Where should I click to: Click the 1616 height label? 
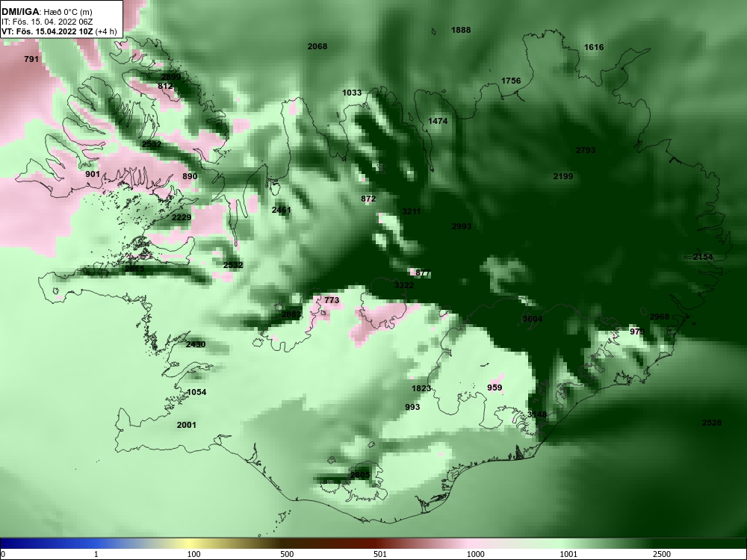pos(594,47)
